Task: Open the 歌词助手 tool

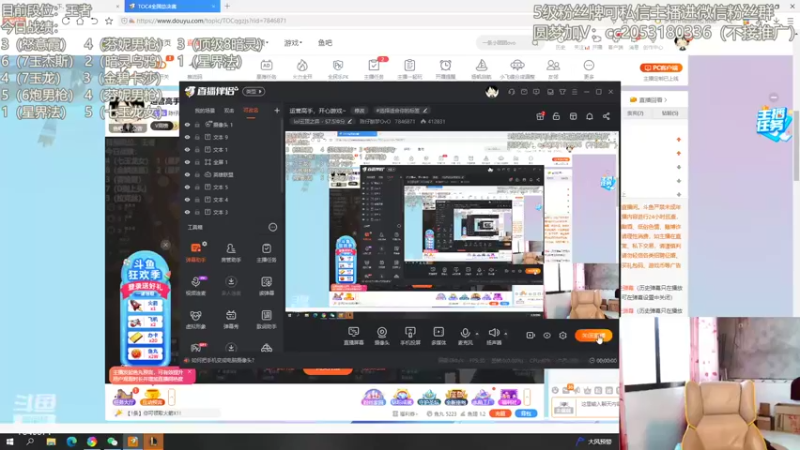Action: click(x=266, y=319)
